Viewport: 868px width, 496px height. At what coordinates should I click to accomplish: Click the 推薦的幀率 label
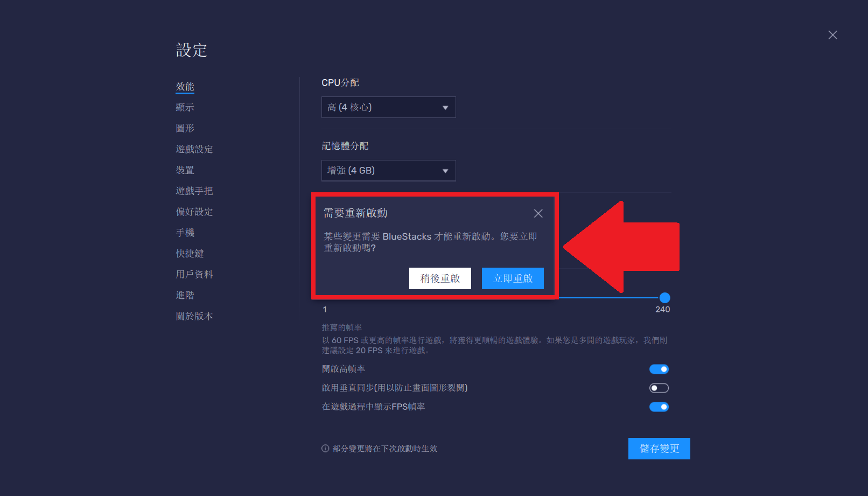click(x=342, y=327)
